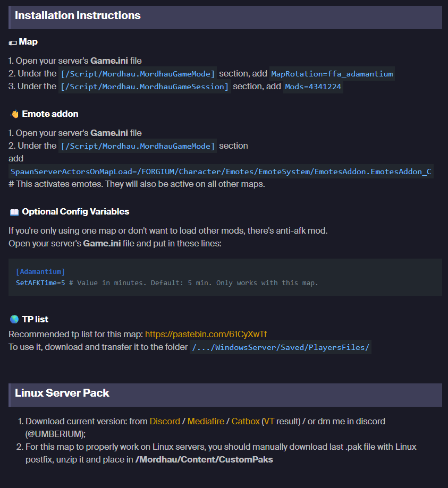Click the waving hand emoji beside Emote addon

click(14, 114)
